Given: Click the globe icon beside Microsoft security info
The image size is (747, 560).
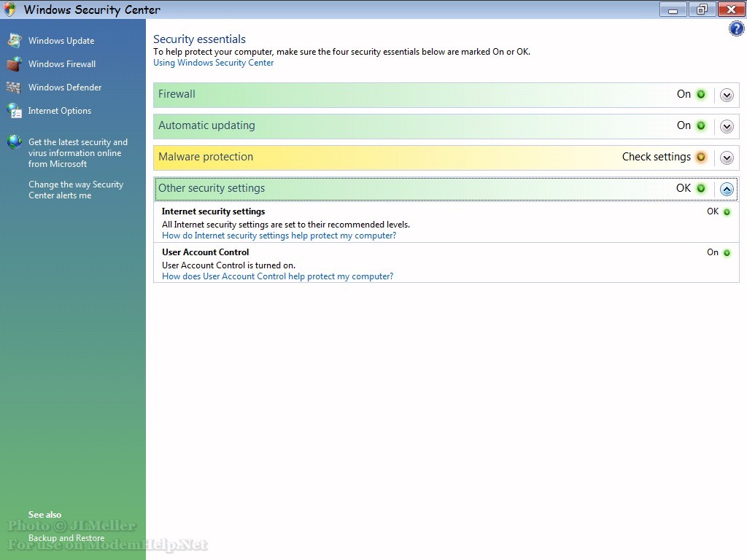Looking at the screenshot, I should click(x=15, y=142).
